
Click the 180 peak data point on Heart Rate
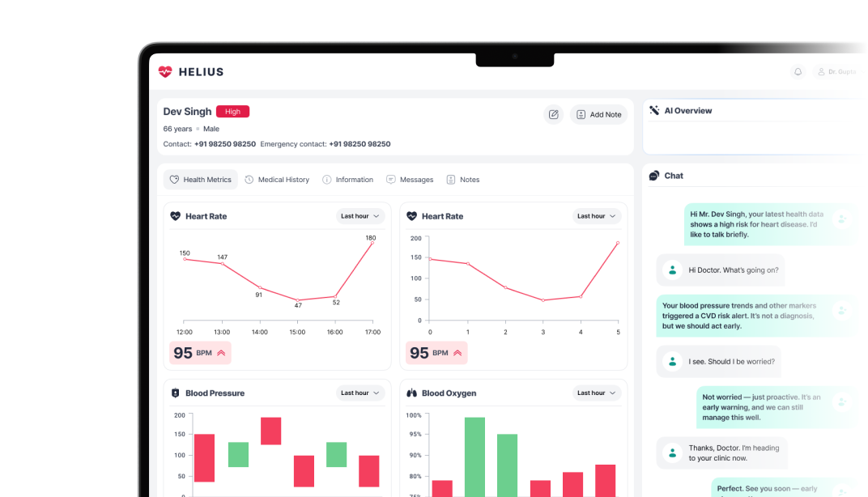372,243
